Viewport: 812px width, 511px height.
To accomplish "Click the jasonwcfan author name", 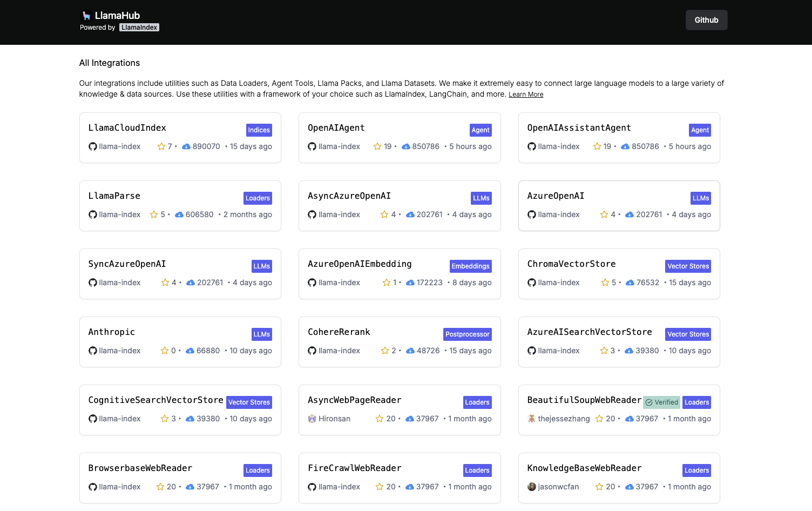I will pyautogui.click(x=558, y=487).
